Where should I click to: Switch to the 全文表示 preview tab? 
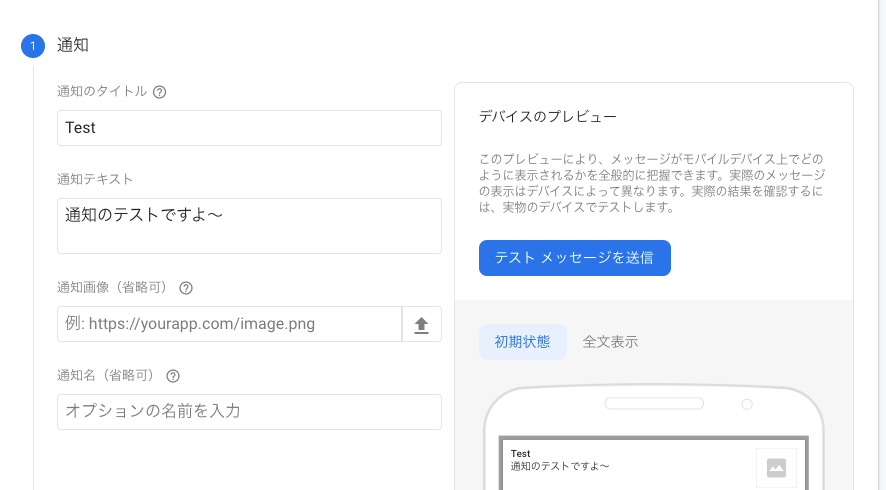(x=610, y=342)
